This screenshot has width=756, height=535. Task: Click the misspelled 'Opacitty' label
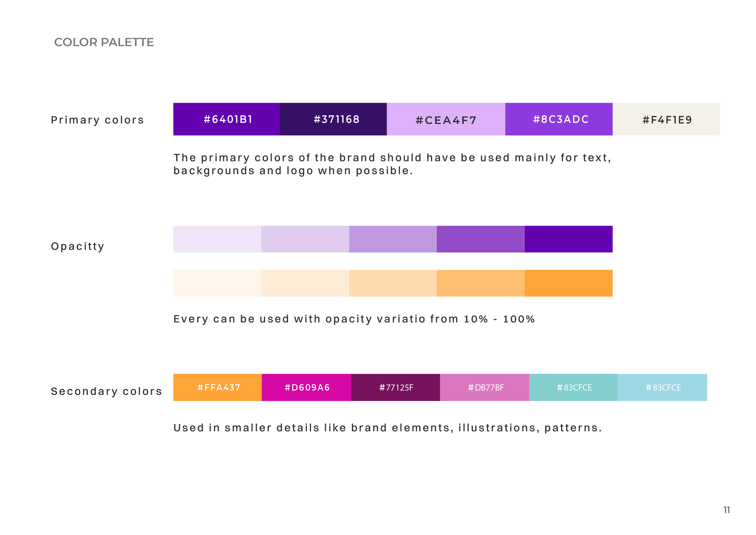pos(78,246)
